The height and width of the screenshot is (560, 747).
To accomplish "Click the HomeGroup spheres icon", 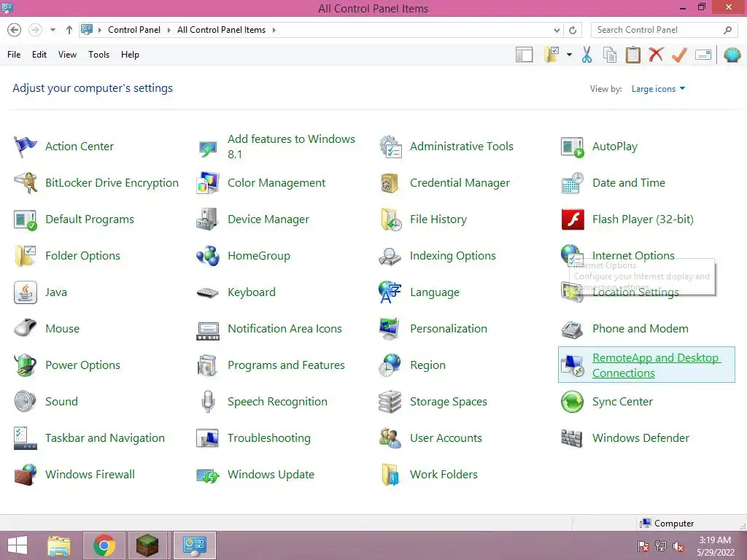I will (x=208, y=256).
